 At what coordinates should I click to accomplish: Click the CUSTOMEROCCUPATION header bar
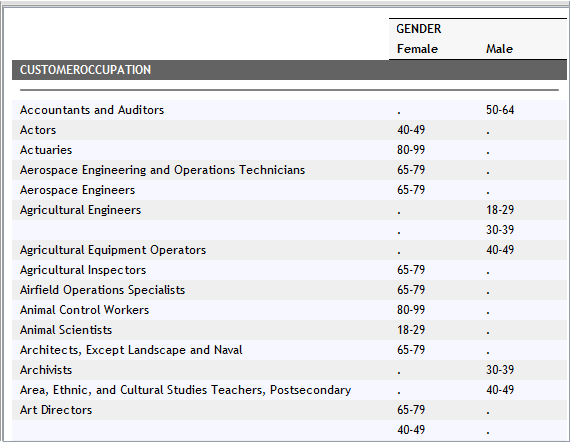(289, 70)
